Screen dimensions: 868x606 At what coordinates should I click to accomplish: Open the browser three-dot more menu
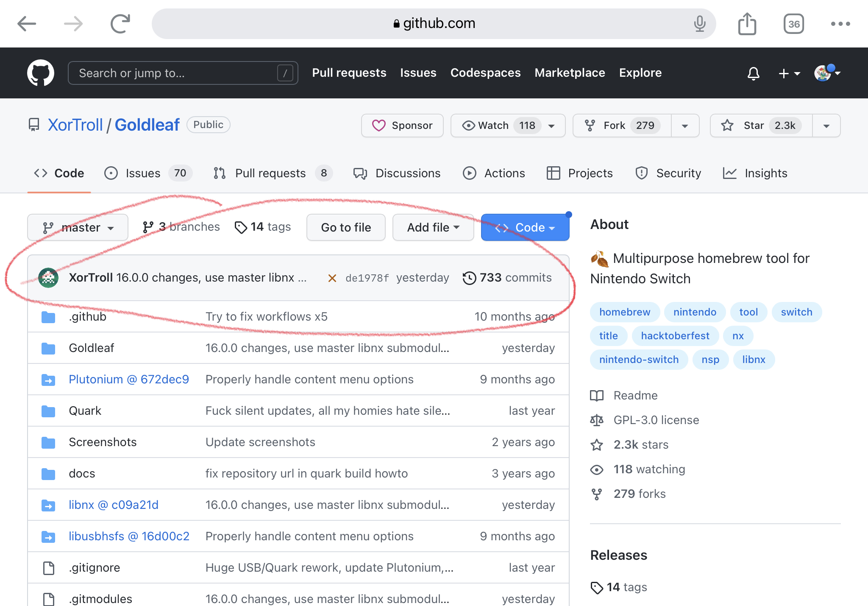point(840,24)
